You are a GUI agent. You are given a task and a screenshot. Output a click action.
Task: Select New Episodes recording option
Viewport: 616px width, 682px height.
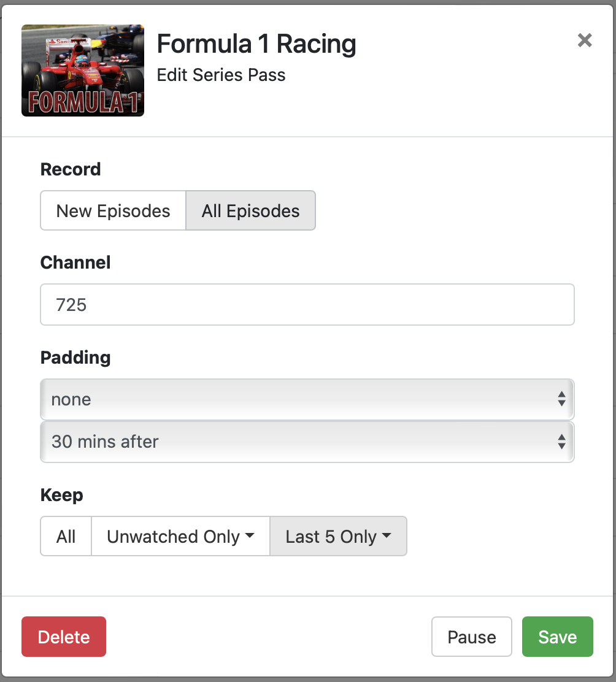point(113,211)
